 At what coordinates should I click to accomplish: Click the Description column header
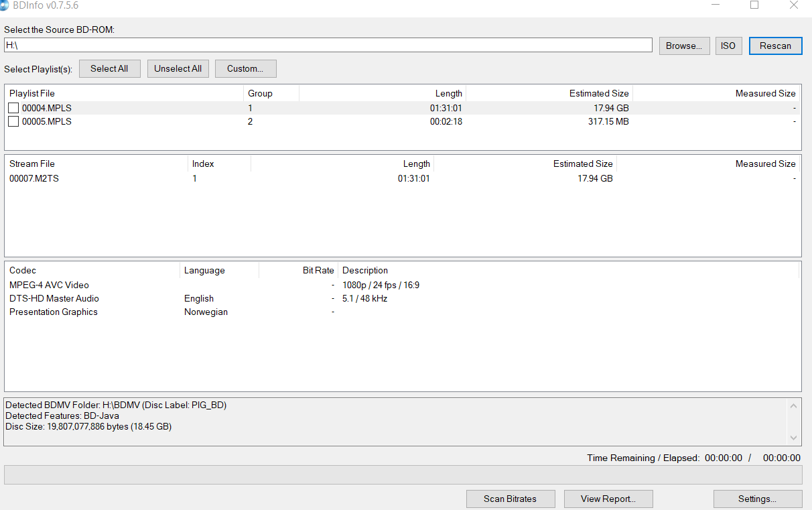point(568,270)
